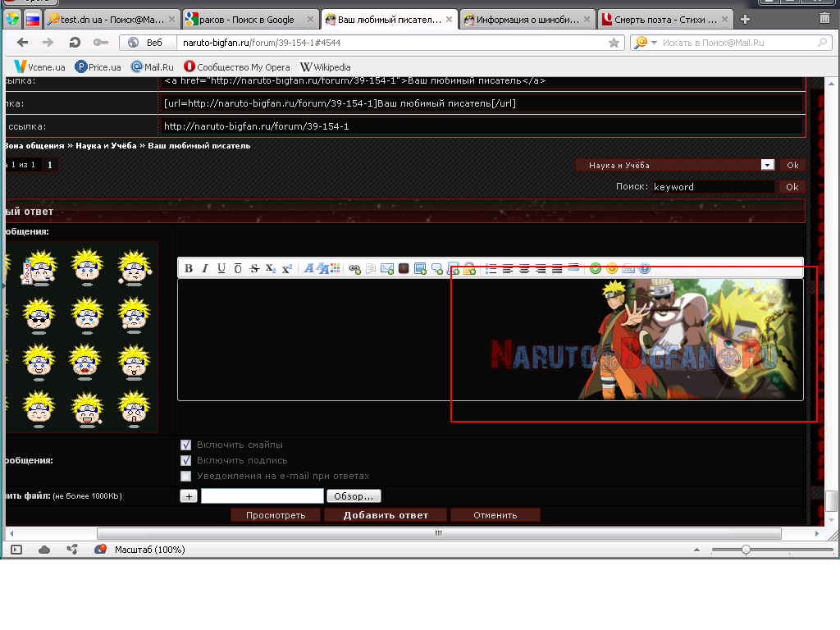
Task: Focus the forum 'keyword' search field
Action: tap(713, 186)
